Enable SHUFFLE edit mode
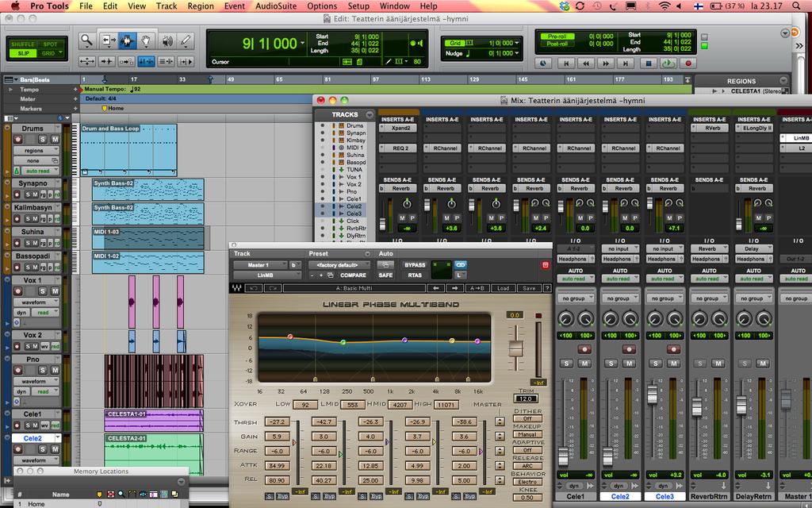The image size is (812, 508). pyautogui.click(x=23, y=44)
